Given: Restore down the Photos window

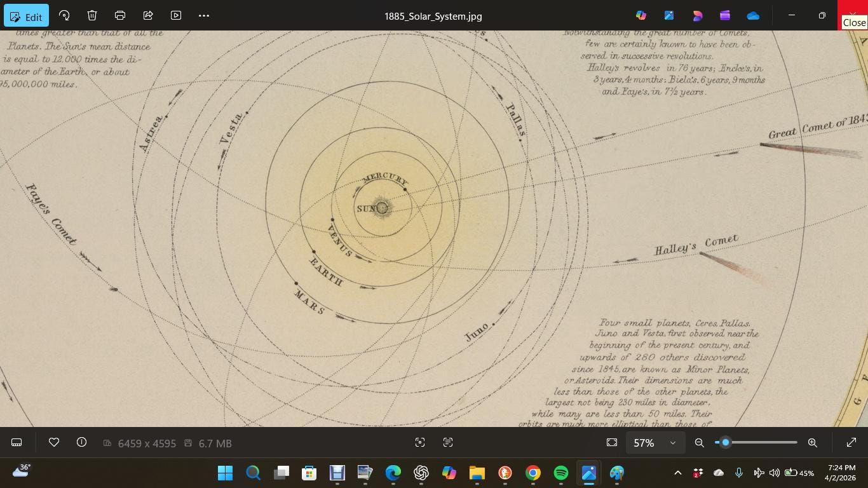Looking at the screenshot, I should point(822,15).
